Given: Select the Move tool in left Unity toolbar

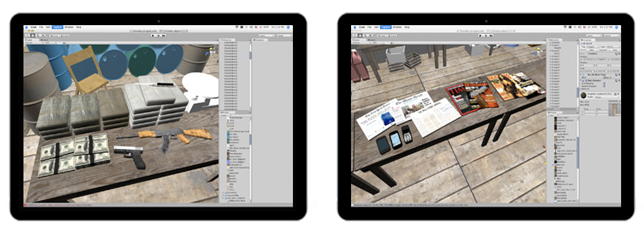Looking at the screenshot, I should pyautogui.click(x=32, y=35).
